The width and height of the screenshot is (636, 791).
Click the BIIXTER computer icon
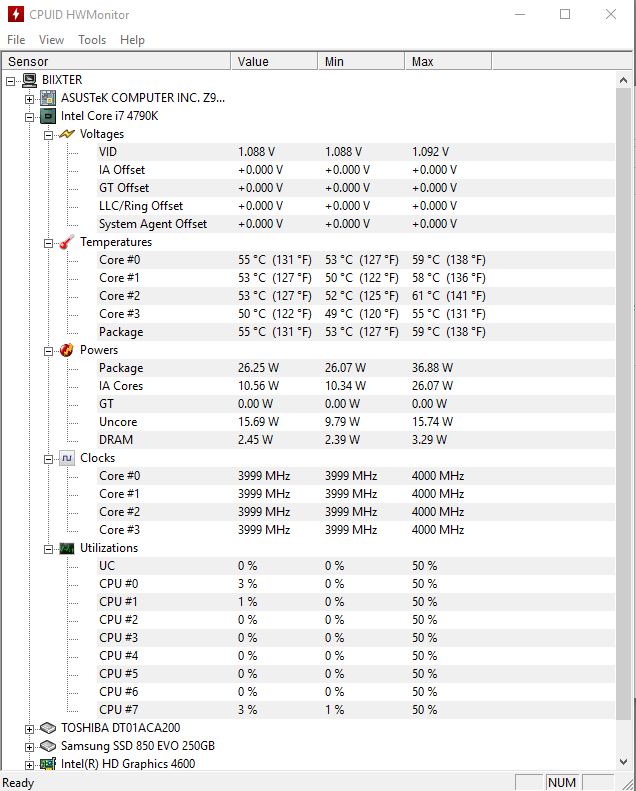[30, 80]
